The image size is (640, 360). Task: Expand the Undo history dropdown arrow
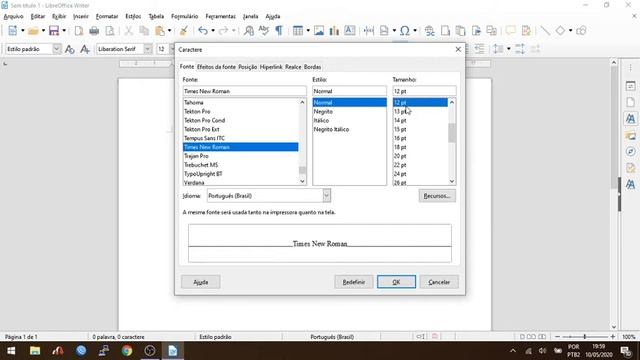point(213,31)
